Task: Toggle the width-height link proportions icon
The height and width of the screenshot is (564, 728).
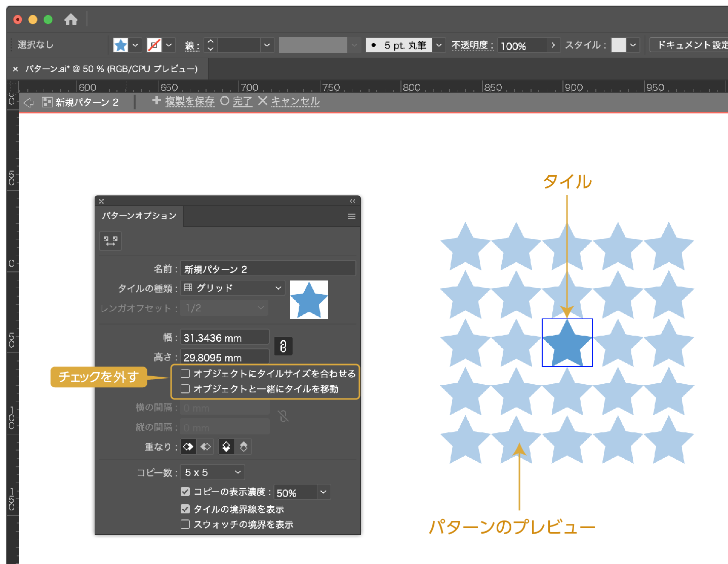Action: coord(283,346)
